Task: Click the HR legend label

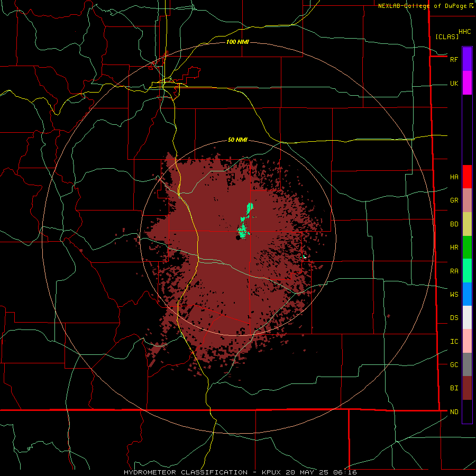Action: pyautogui.click(x=454, y=248)
